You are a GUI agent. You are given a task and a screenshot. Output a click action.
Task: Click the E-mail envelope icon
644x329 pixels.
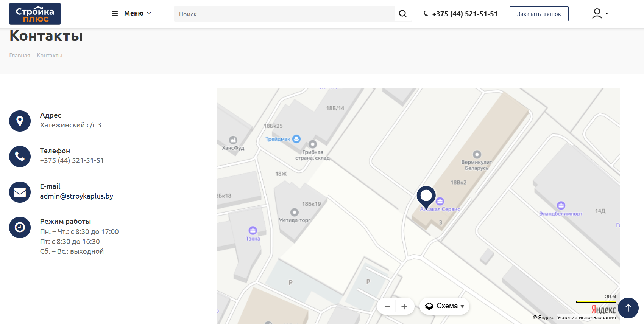pyautogui.click(x=20, y=192)
